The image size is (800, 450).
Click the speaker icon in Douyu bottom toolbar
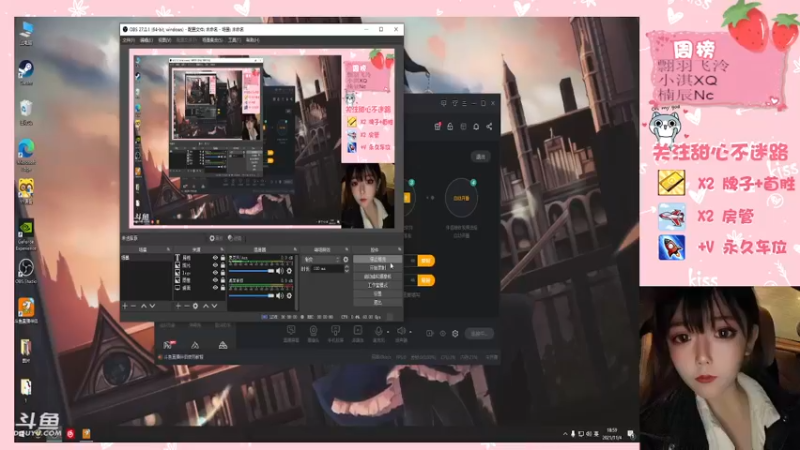coord(402,331)
